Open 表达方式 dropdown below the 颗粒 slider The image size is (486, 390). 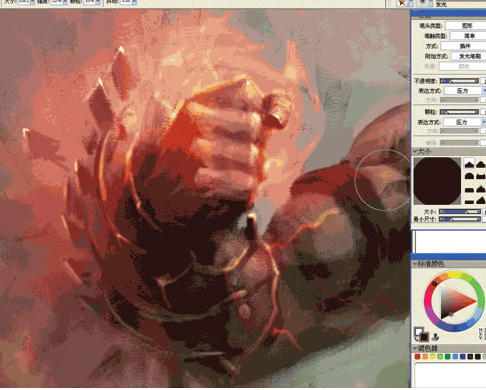pos(464,122)
